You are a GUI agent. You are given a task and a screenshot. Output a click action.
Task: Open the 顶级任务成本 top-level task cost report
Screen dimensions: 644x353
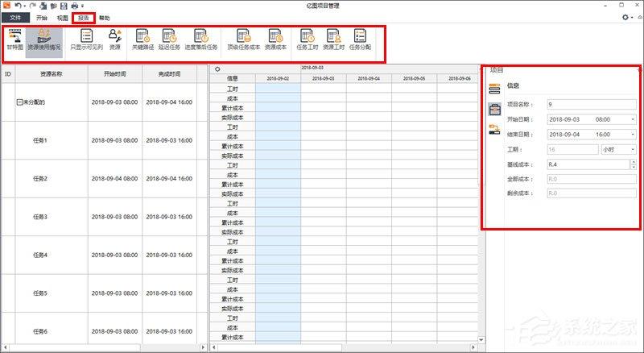244,40
